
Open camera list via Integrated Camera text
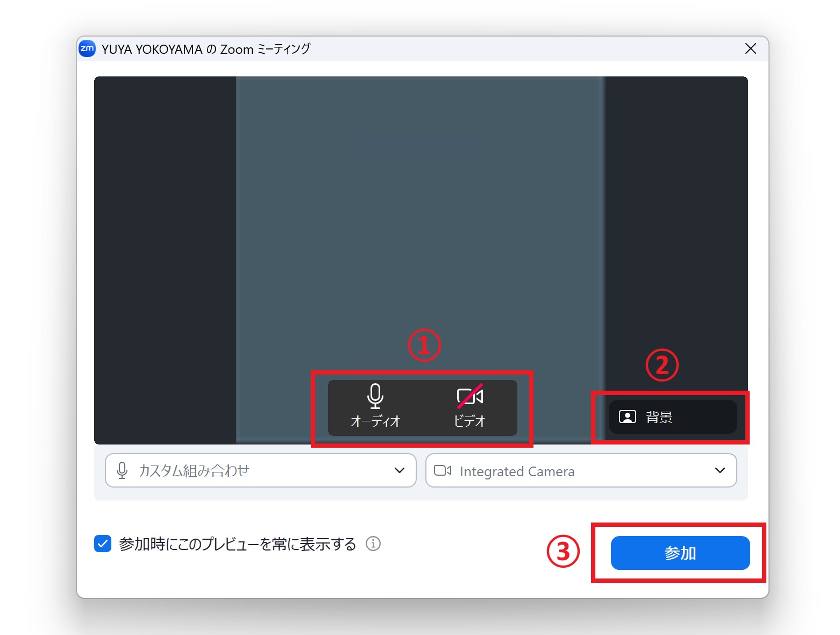(517, 471)
